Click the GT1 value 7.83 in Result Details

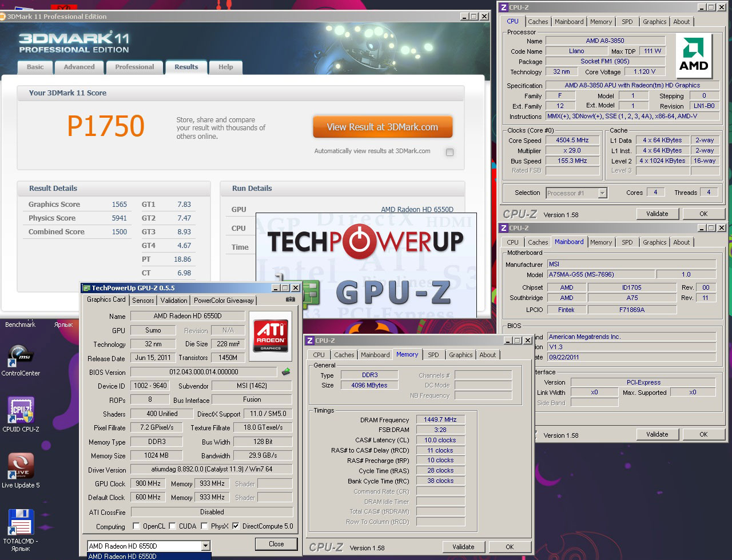184,205
